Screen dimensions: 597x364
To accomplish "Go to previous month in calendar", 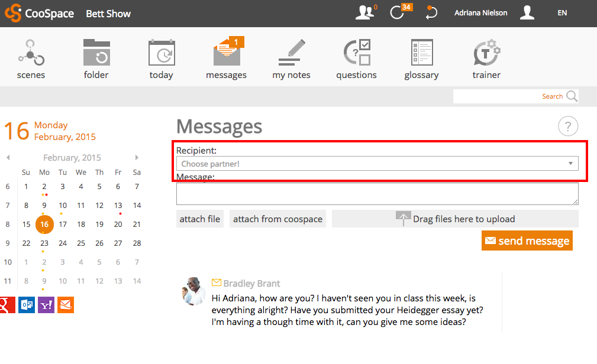I will pos(8,157).
